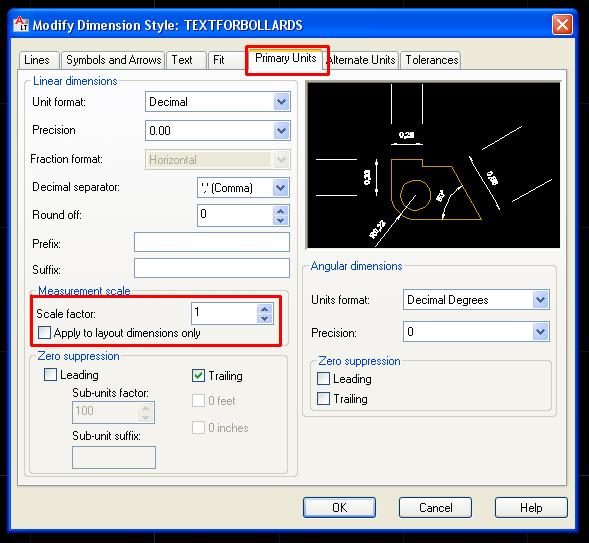The image size is (589, 543).
Task: Enable Apply to layout dimensions only
Action: point(44,333)
